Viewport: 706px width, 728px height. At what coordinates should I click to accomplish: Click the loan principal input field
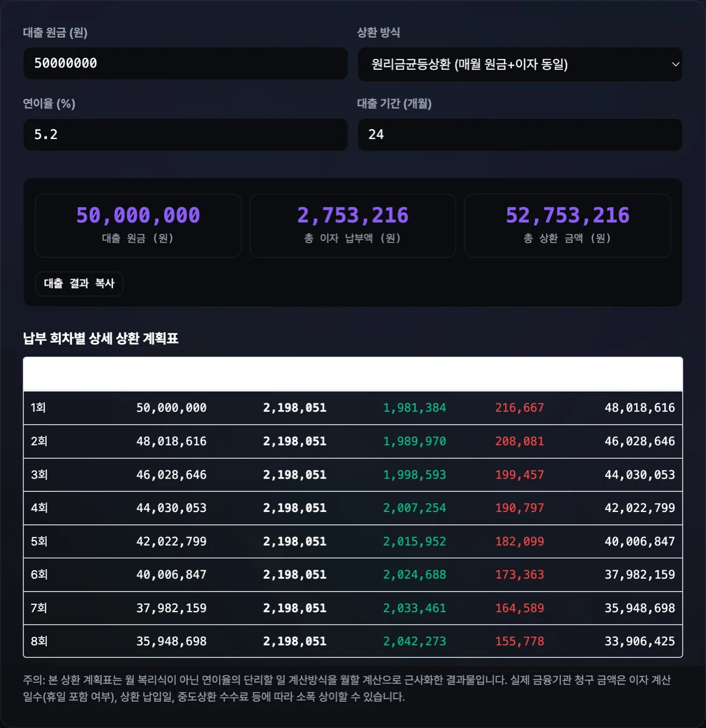[185, 63]
